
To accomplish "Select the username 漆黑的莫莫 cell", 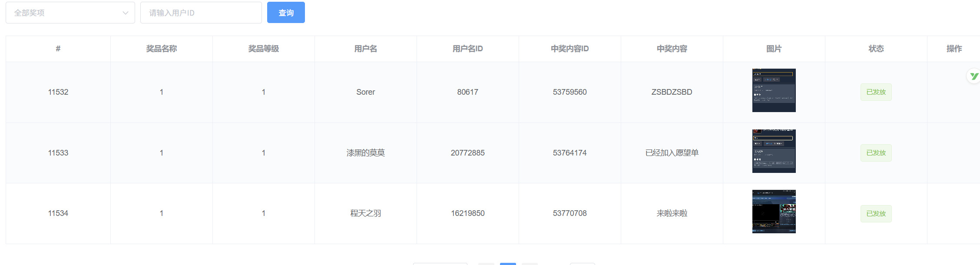I will [365, 153].
